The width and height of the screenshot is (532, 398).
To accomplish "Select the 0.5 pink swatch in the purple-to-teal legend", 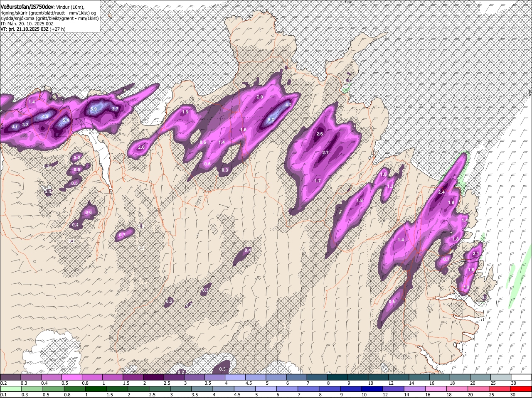I will [71, 377].
